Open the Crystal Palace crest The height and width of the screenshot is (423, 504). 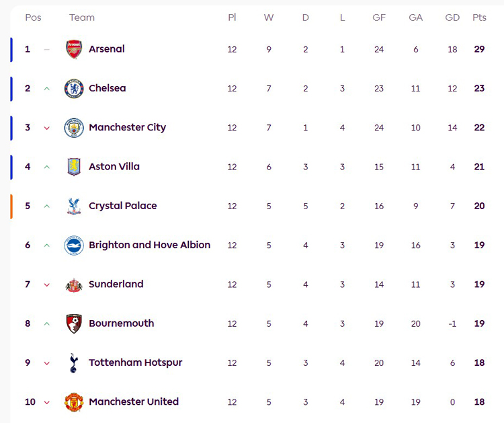[x=73, y=206]
